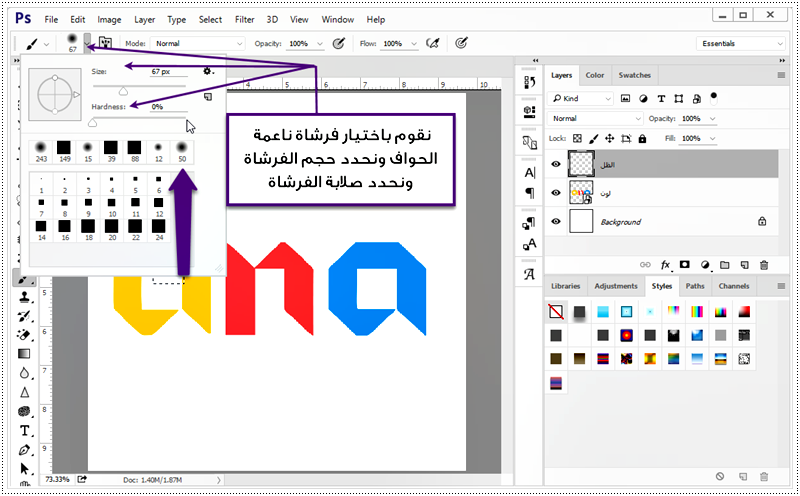
Task: Click the Create new group folder icon
Action: click(724, 265)
